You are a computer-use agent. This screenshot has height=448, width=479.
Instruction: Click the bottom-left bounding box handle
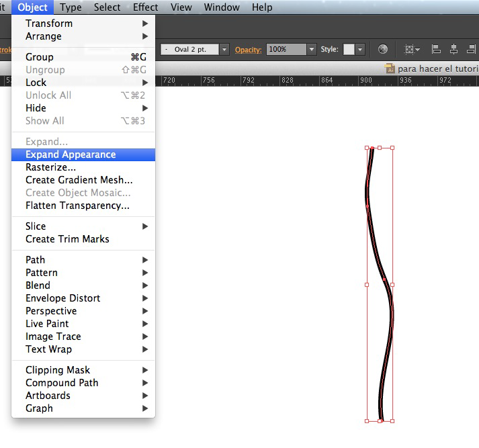click(367, 421)
